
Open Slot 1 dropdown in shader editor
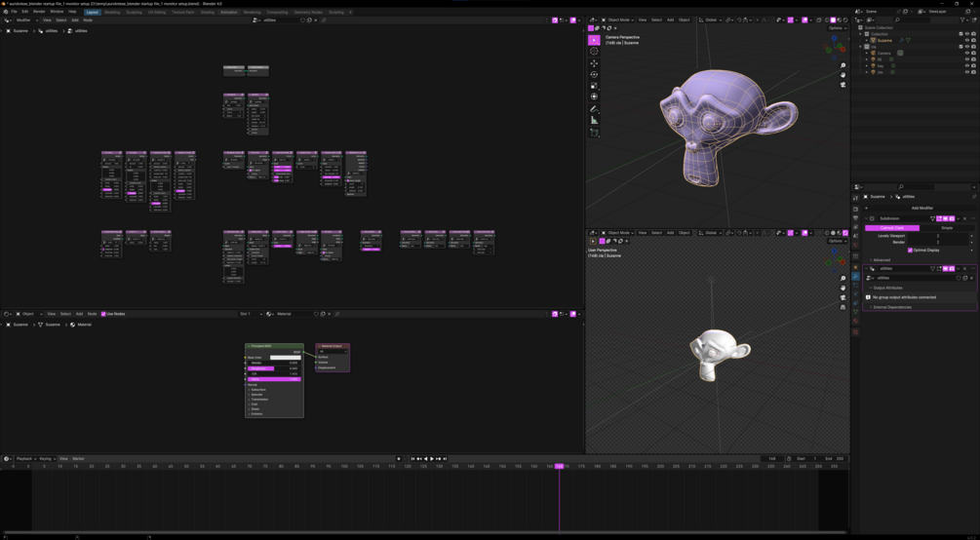tap(251, 314)
